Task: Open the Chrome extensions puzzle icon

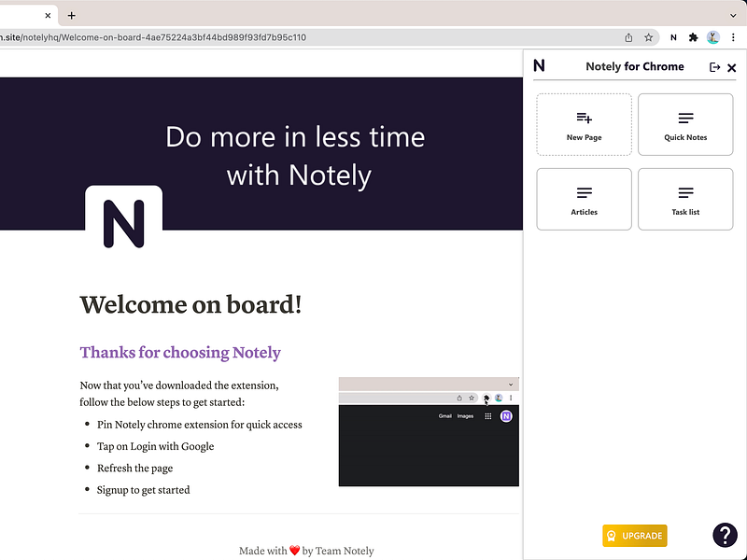Action: pyautogui.click(x=693, y=37)
